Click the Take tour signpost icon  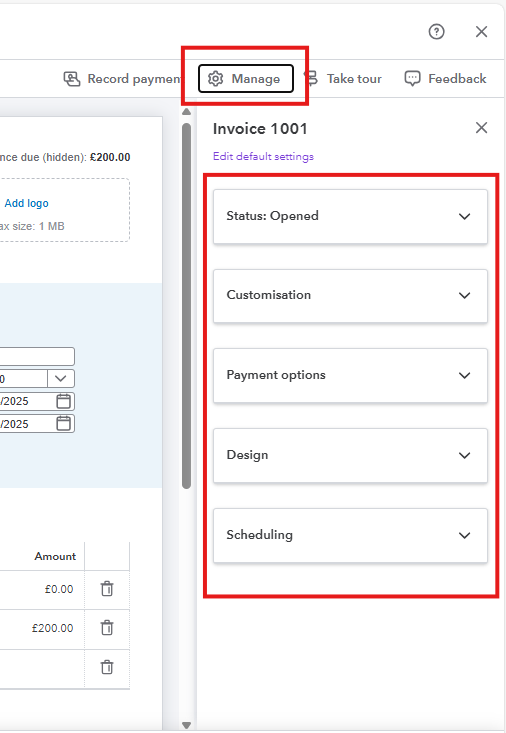311,79
